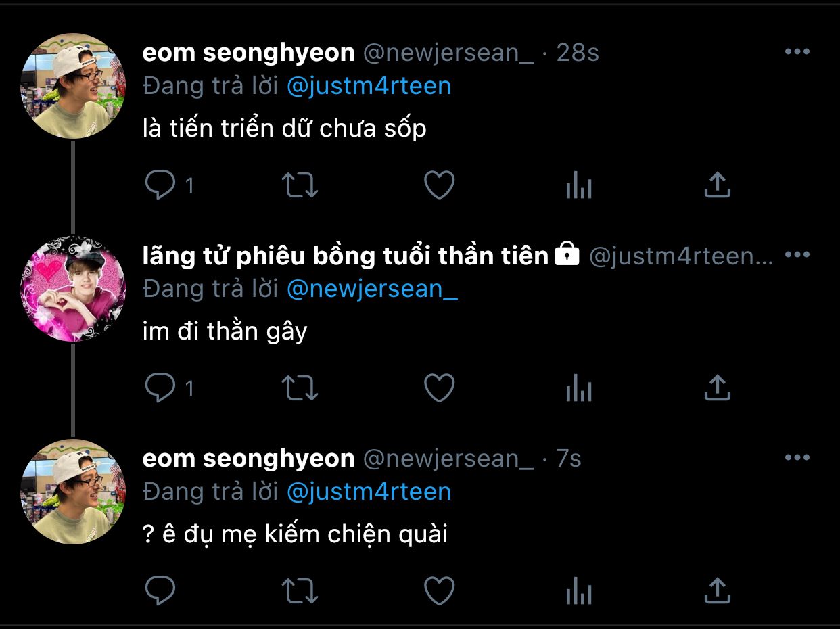Reply to the "im đi thằn gây" tweet
The image size is (840, 629).
(x=160, y=388)
